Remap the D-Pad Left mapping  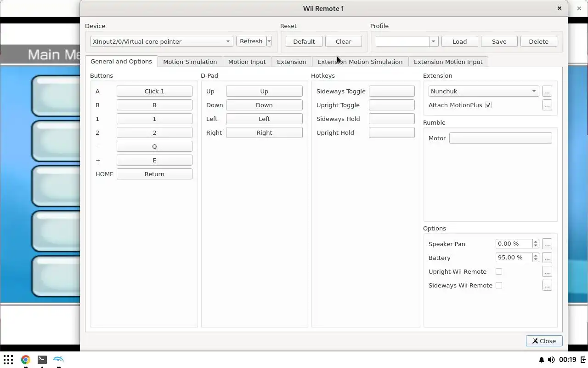pyautogui.click(x=264, y=119)
